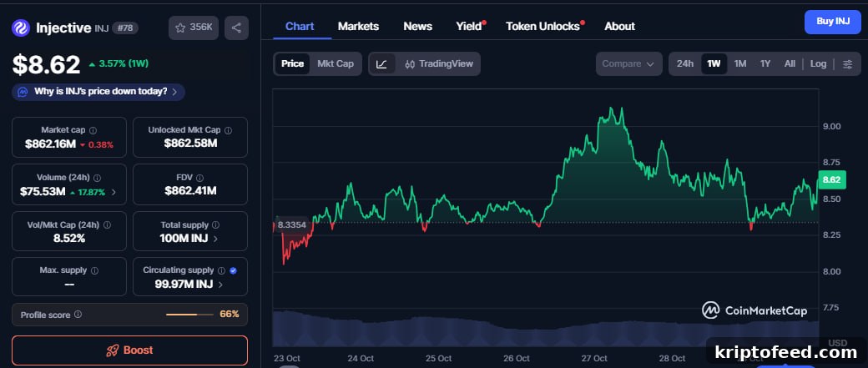This screenshot has width=868, height=368.
Task: Expand Total supply 100M INJ chevron
Action: (x=215, y=239)
